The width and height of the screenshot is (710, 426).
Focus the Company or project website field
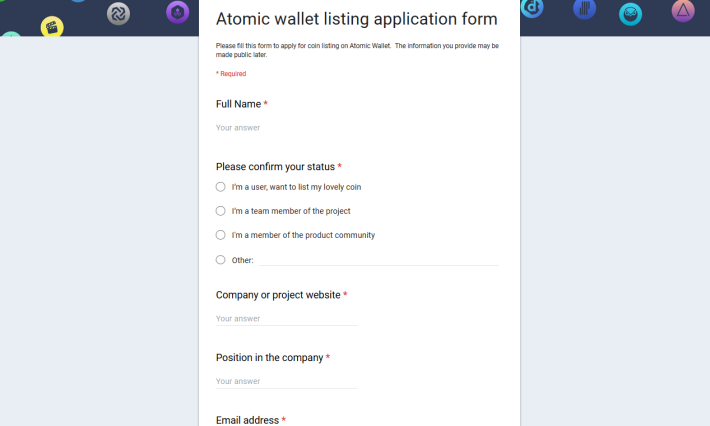pyautogui.click(x=287, y=319)
